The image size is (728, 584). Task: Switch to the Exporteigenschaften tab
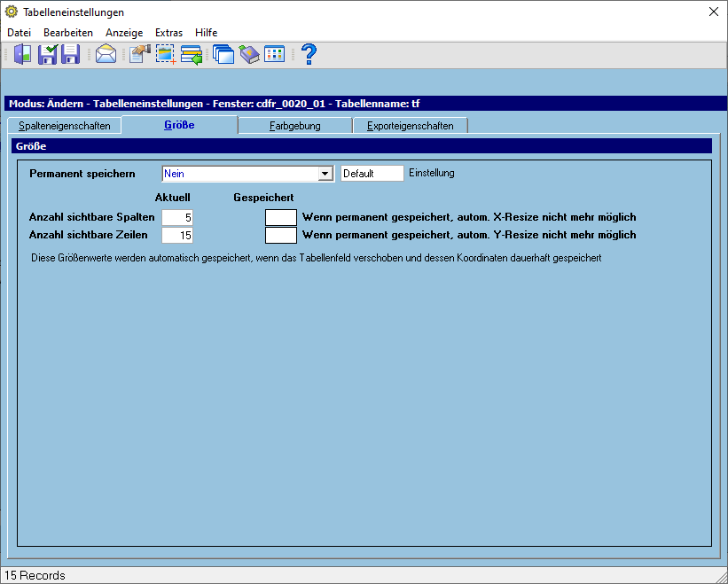[410, 126]
